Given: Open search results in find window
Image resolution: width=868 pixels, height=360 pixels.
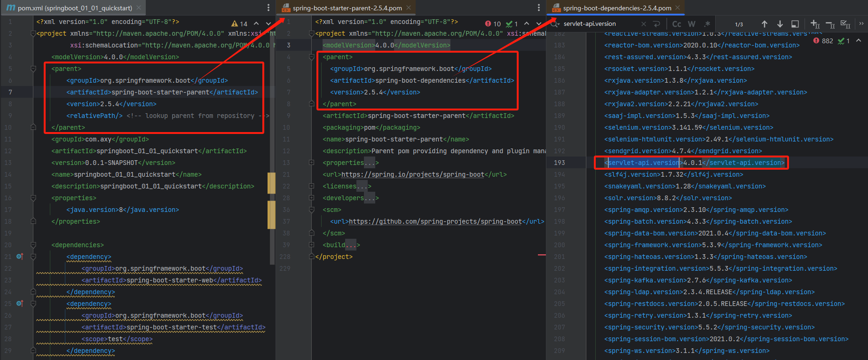Looking at the screenshot, I should coord(795,24).
